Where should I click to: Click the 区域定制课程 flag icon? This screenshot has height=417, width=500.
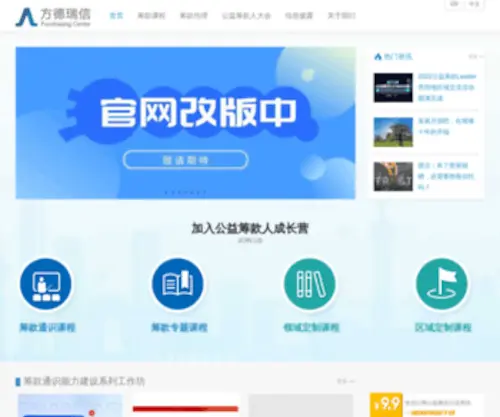(x=442, y=284)
